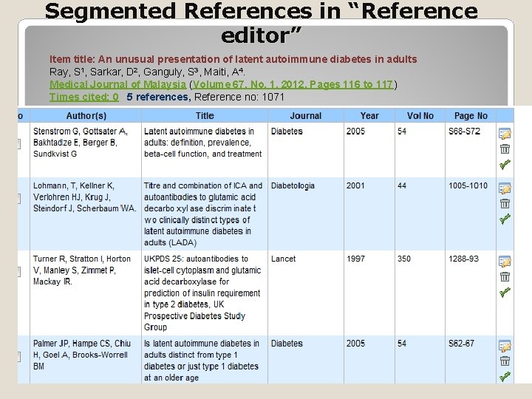Select the Vol No column header
Viewport: 532px width, 399px height.
point(420,116)
